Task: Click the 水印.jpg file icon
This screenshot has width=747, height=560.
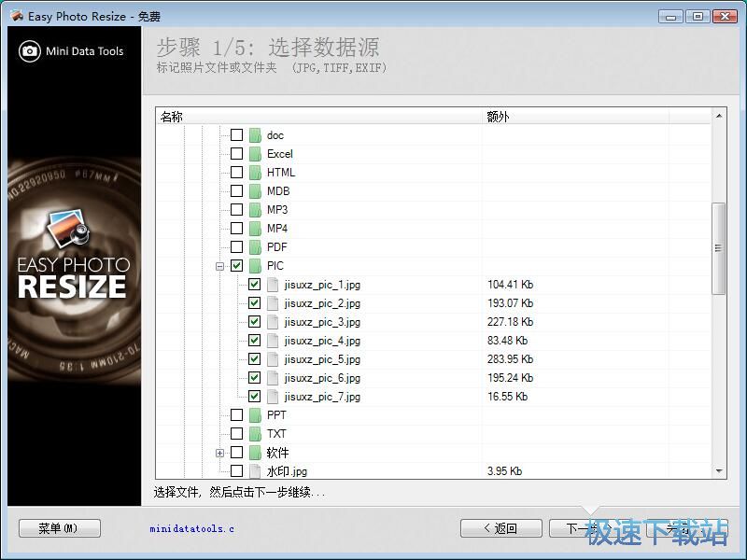Action: click(255, 471)
